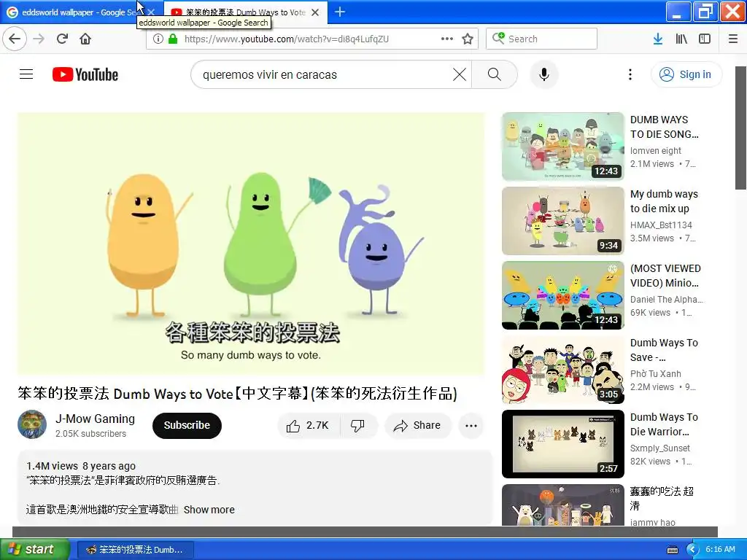The height and width of the screenshot is (560, 747).
Task: Go to the browser Home page
Action: click(85, 39)
